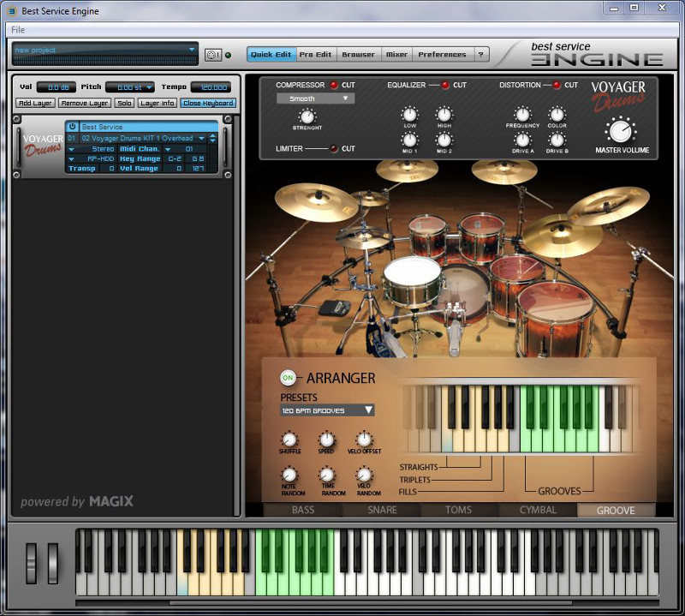Click the snare drum in the kit image
The height and width of the screenshot is (616, 685).
[x=413, y=281]
